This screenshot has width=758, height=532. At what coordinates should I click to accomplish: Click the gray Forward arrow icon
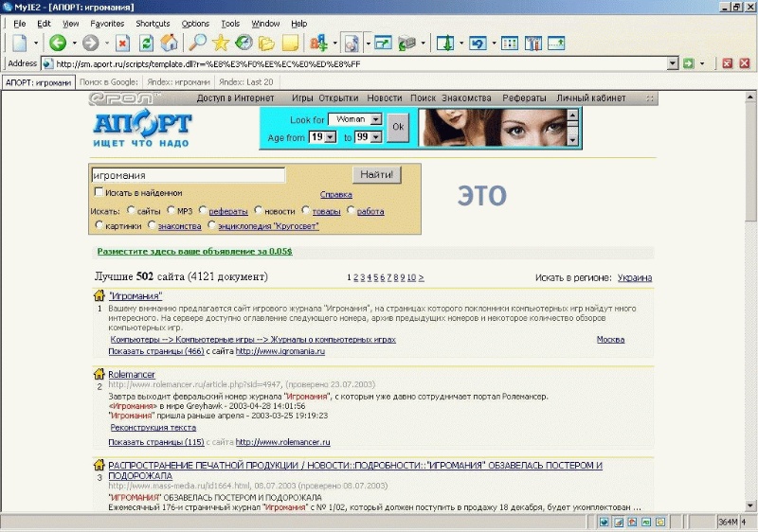point(90,43)
